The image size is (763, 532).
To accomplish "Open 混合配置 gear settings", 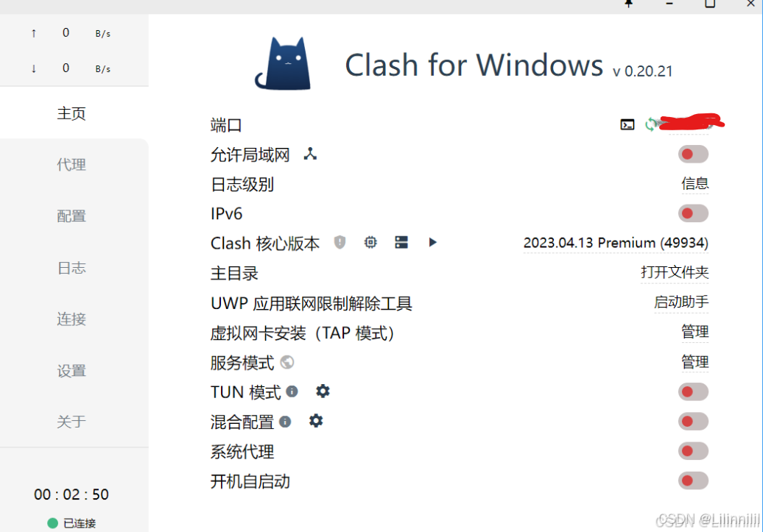I will (316, 421).
